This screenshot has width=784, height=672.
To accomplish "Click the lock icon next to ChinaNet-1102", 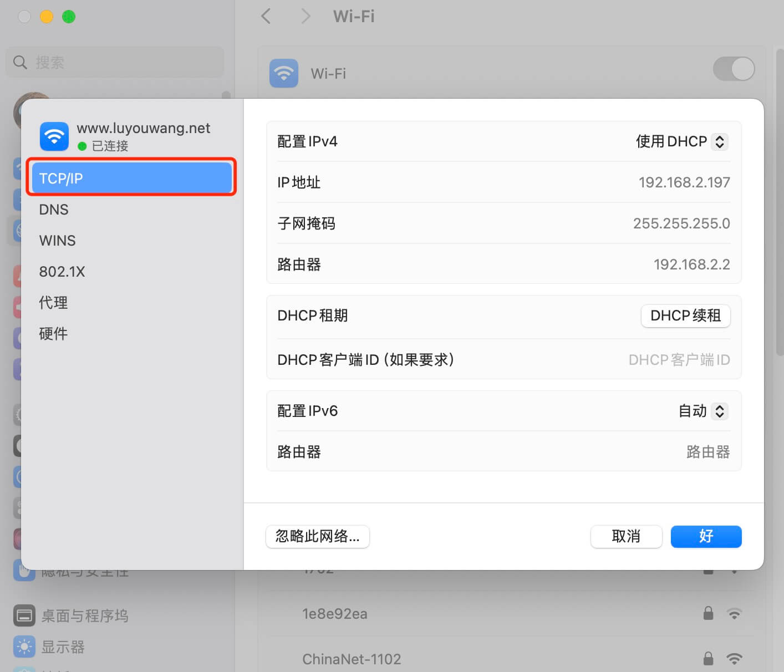I will (708, 659).
